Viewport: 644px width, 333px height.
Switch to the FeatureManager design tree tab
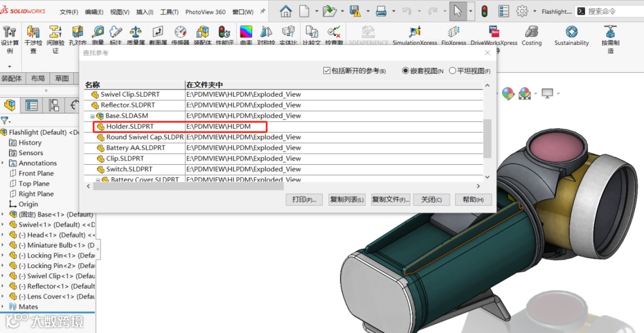click(10, 105)
